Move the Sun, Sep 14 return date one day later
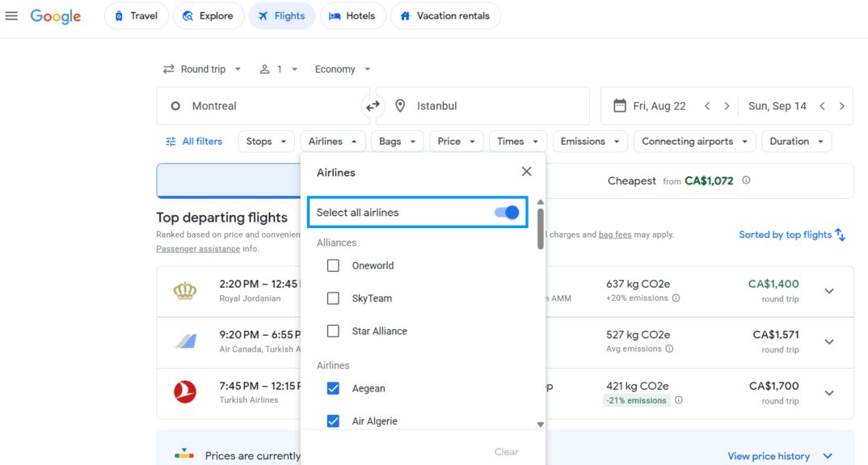 pos(841,106)
